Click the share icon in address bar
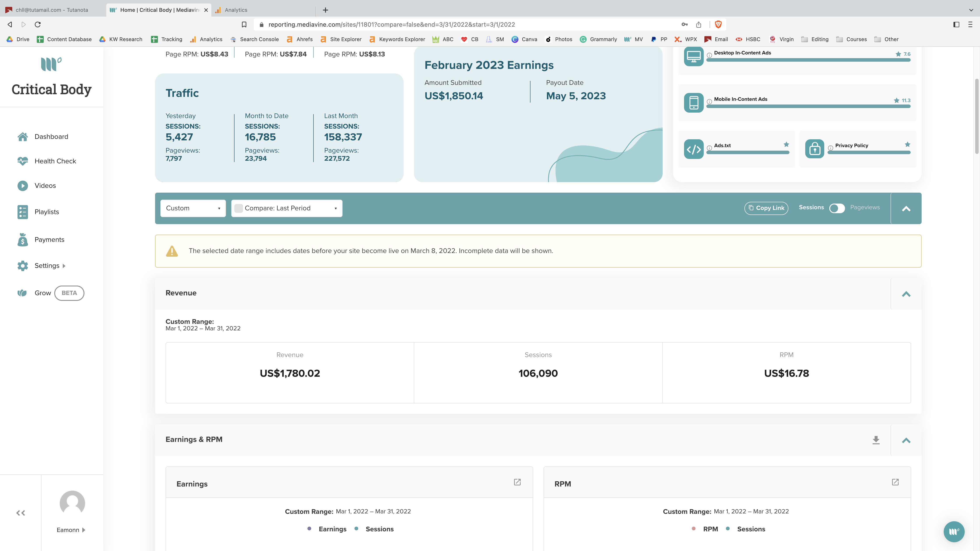980x551 pixels. point(698,24)
